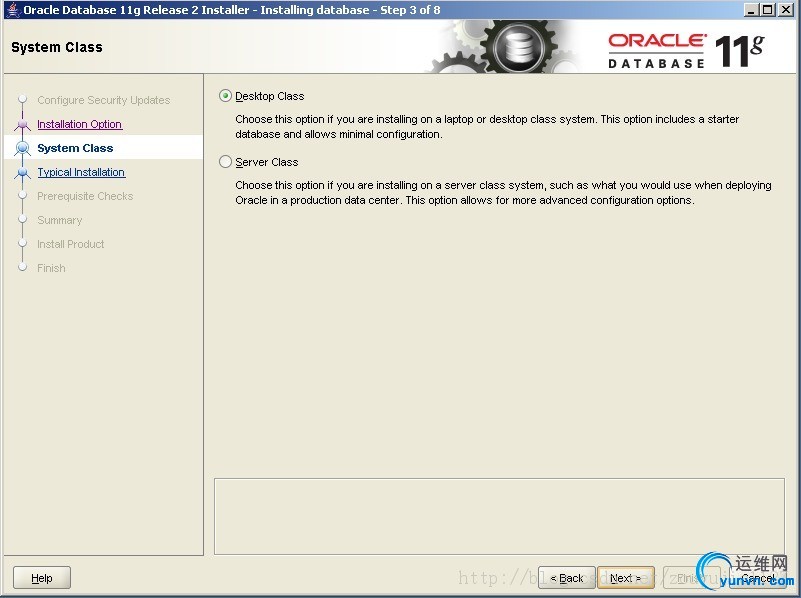This screenshot has height=598, width=801.
Task: Click the Typical Installation step marker icon
Action: pyautogui.click(x=22, y=172)
